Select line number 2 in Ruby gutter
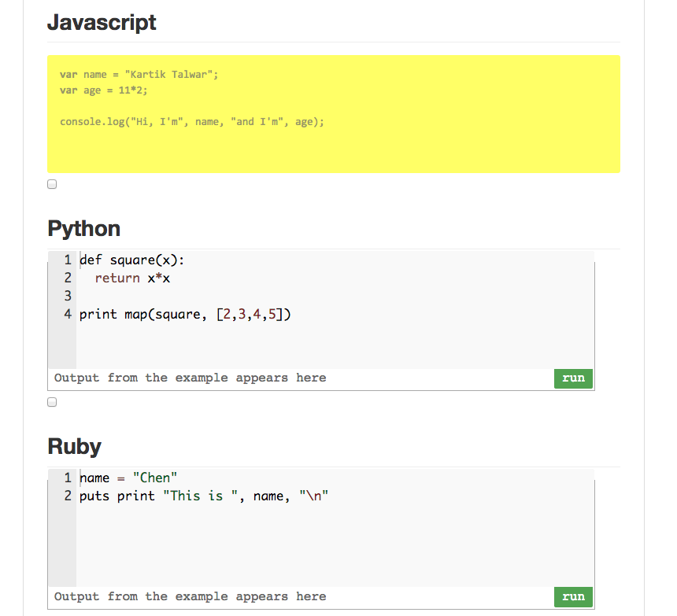 click(x=68, y=496)
